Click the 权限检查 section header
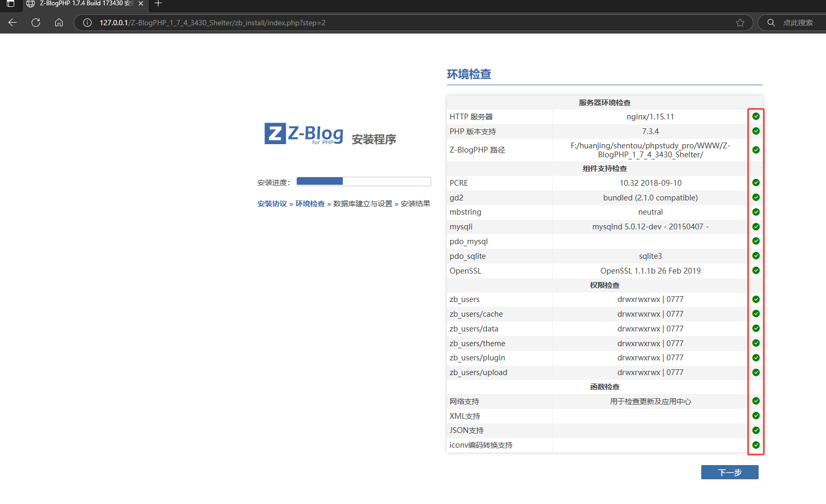The height and width of the screenshot is (504, 826). [604, 285]
